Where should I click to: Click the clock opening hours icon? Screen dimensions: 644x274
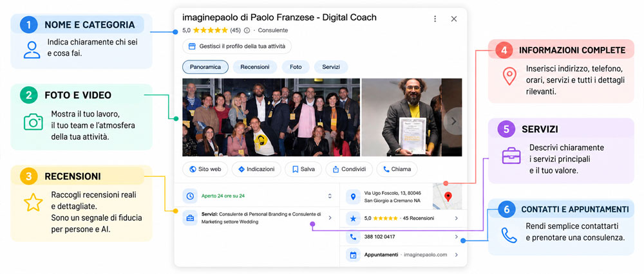coord(190,196)
